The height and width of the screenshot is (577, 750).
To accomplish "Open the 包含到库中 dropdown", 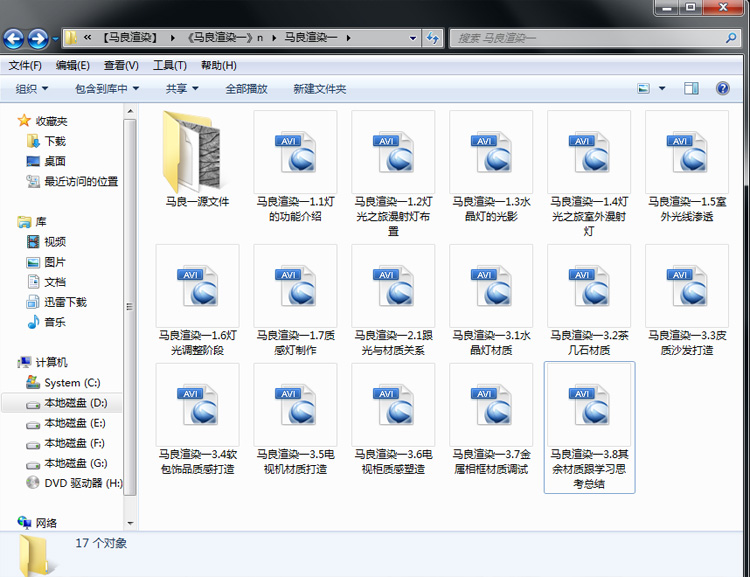I will tap(107, 89).
